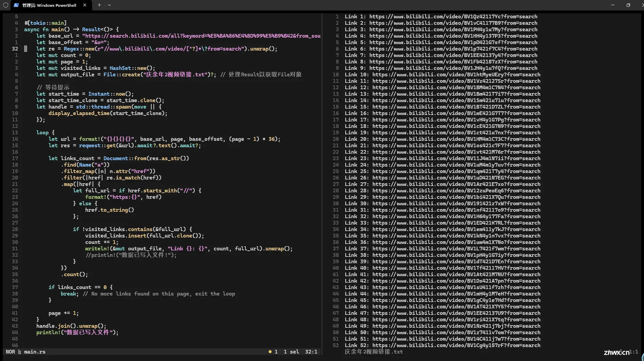Click the visited_links.contains line
The image size is (644, 361).
[132, 229]
